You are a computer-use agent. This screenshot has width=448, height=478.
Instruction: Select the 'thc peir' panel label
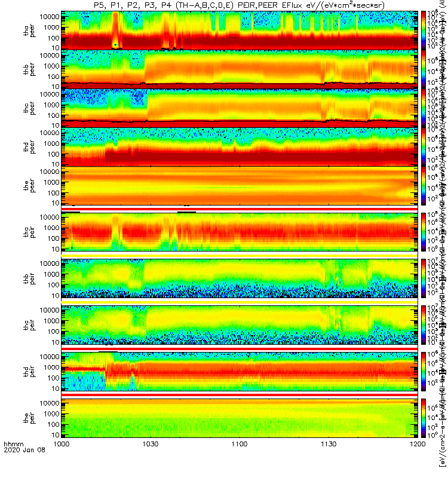(29, 324)
